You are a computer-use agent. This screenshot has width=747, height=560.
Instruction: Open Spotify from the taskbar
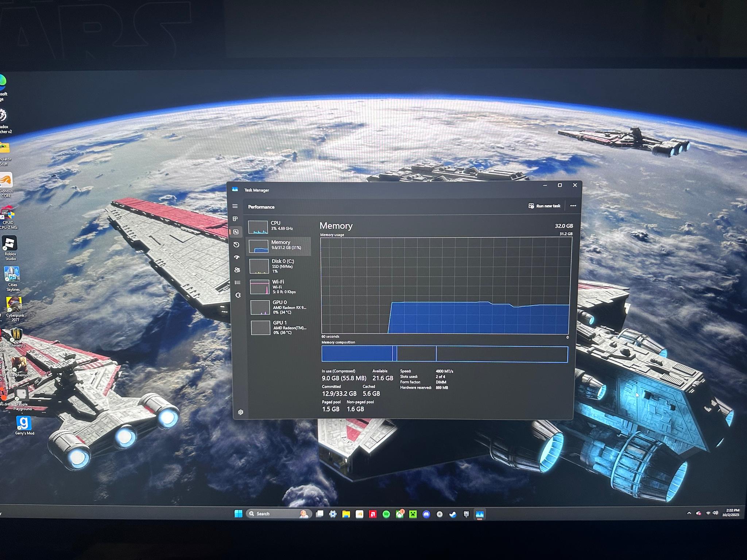click(x=386, y=514)
